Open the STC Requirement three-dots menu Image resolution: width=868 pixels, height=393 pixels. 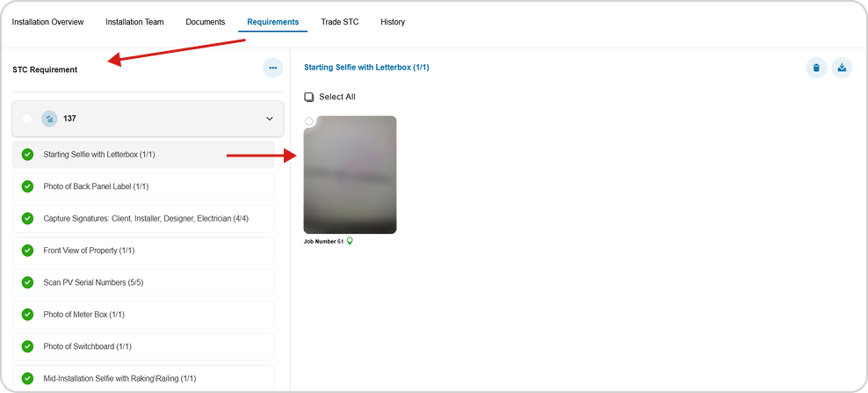pos(272,68)
